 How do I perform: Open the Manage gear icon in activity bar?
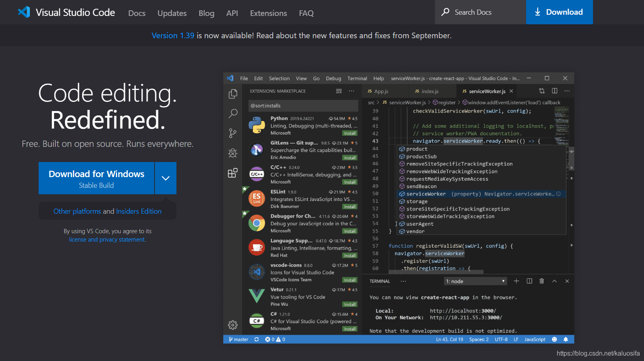(x=233, y=325)
